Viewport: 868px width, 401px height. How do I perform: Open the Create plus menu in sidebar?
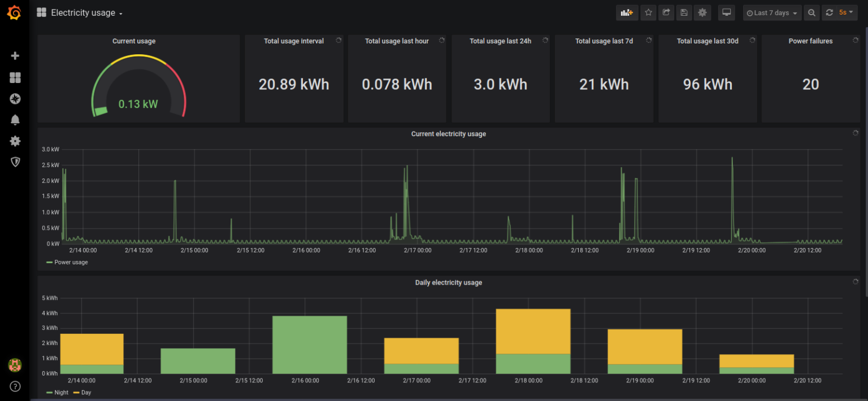pyautogui.click(x=15, y=56)
